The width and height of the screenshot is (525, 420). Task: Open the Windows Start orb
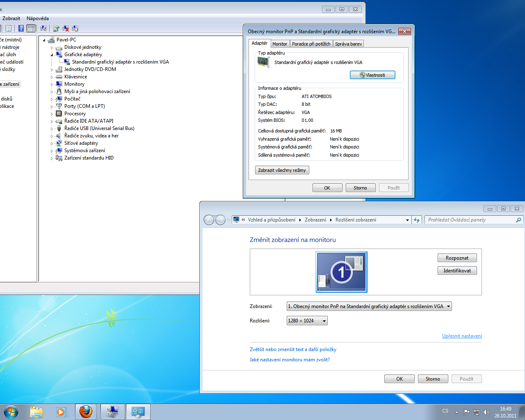(x=11, y=411)
